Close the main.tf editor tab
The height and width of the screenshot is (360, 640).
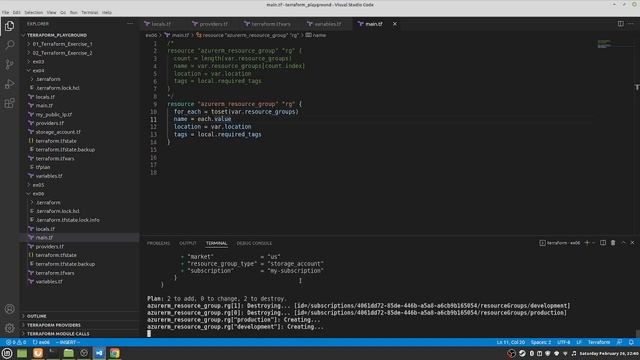point(395,24)
